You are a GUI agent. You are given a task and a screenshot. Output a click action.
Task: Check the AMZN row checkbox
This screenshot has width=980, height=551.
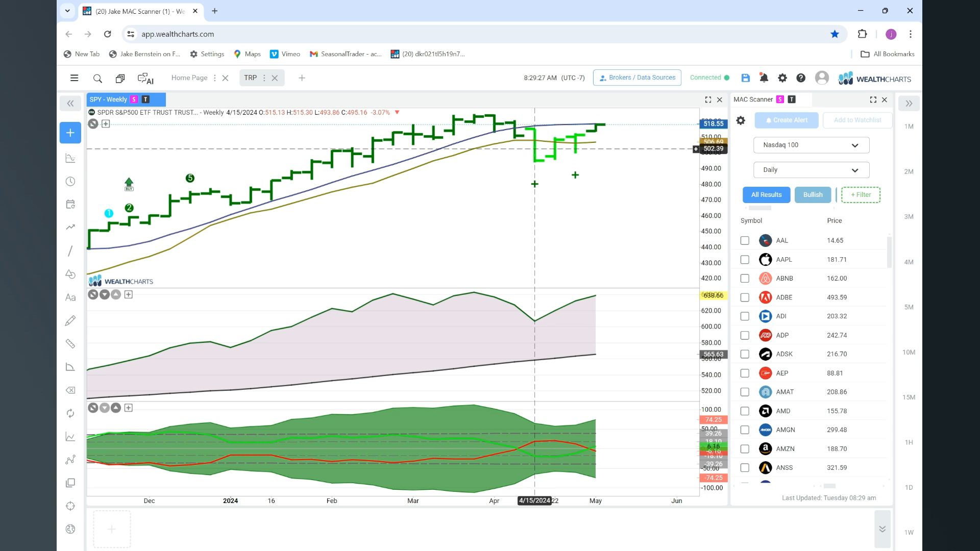tap(745, 449)
